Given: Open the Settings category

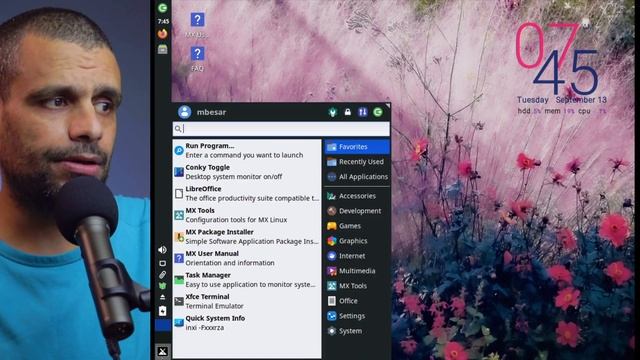Looking at the screenshot, I should 357,316.
